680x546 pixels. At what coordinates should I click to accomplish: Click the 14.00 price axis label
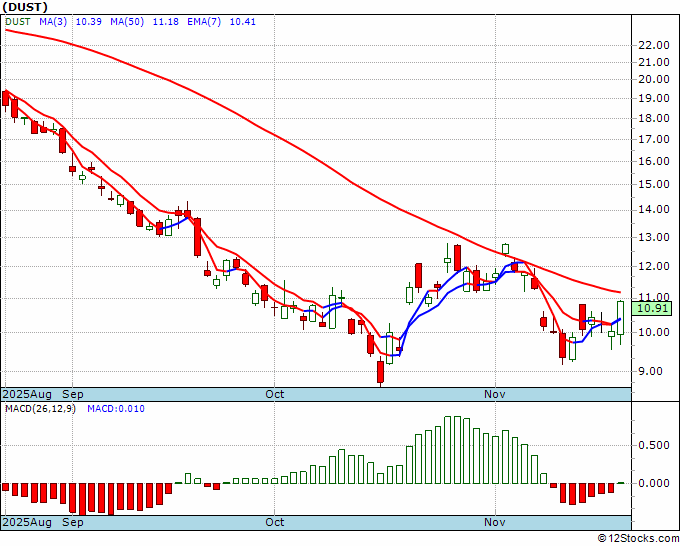[654, 209]
